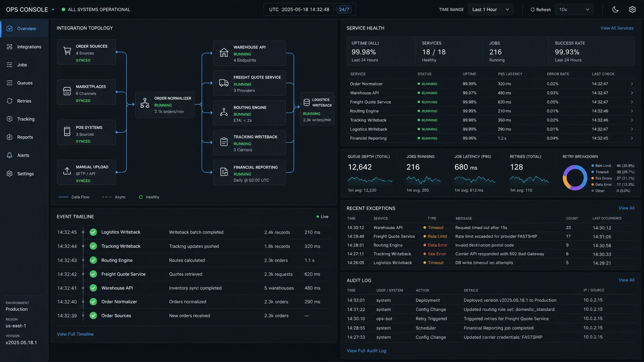The image size is (644, 362).
Task: Click the Logistics Writeback database icon
Action: pos(307,102)
